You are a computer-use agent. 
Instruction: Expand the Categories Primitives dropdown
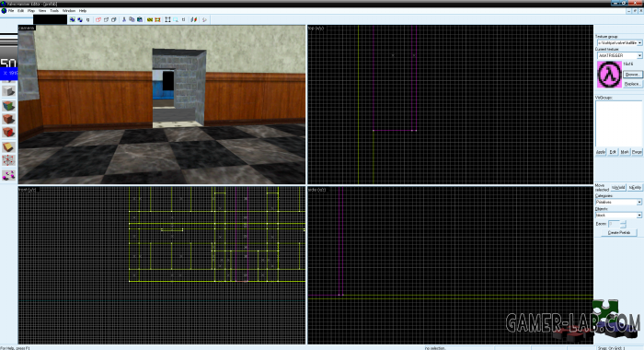tap(618, 202)
